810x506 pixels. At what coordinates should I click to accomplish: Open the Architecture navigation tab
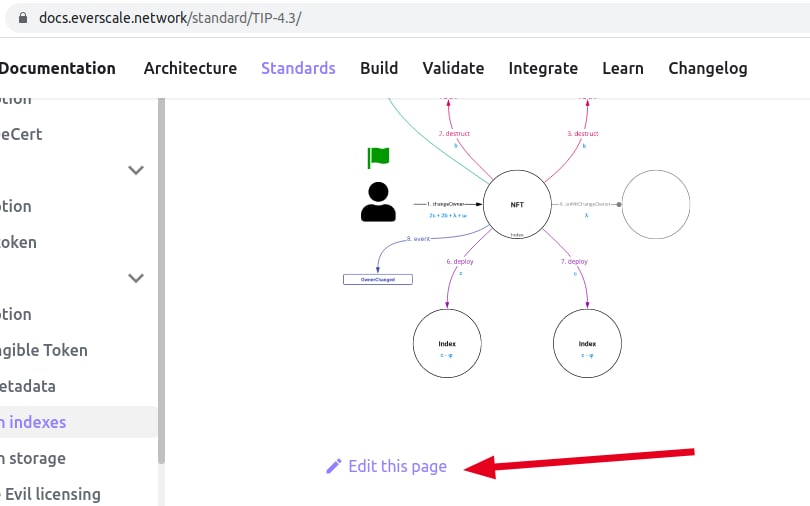190,68
